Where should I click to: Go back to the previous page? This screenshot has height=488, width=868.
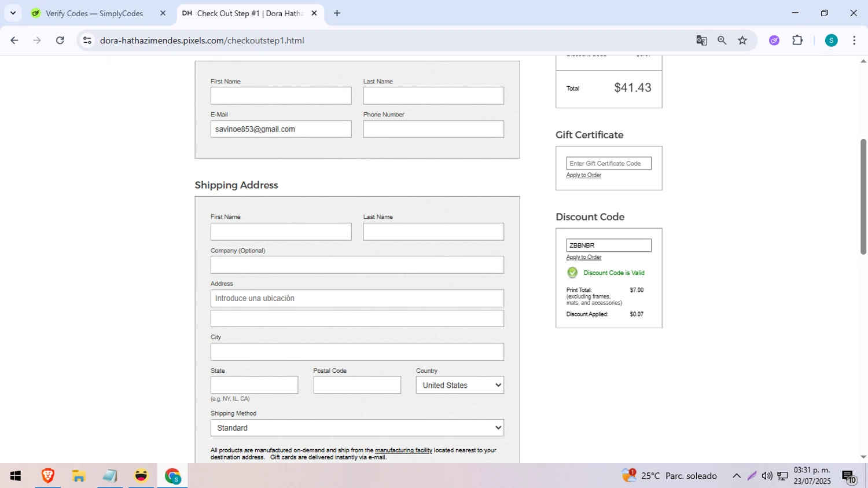coord(14,41)
